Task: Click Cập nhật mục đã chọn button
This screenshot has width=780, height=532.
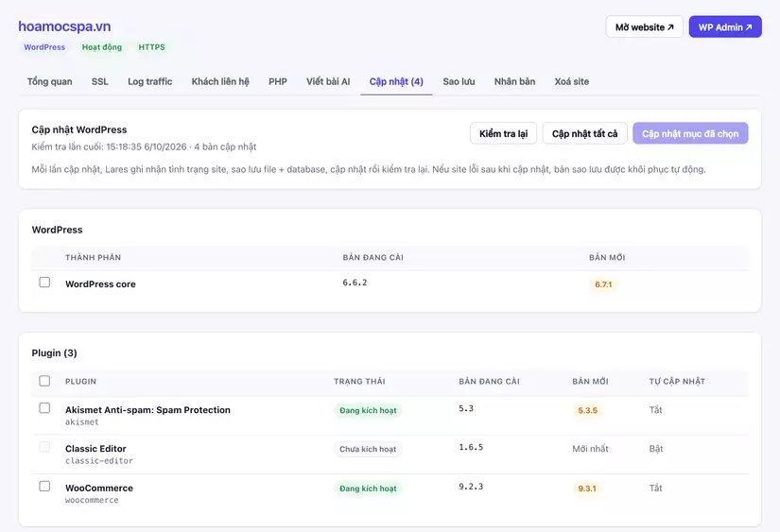Action: click(690, 133)
